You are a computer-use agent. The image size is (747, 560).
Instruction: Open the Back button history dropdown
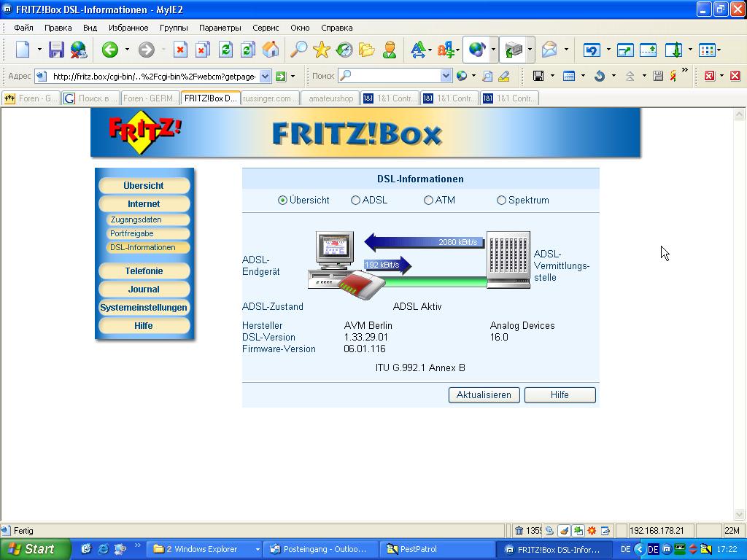[127, 50]
